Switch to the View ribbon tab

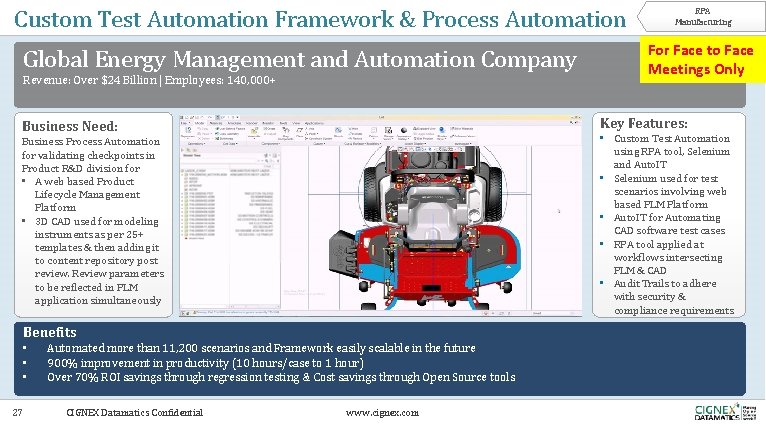pos(296,123)
